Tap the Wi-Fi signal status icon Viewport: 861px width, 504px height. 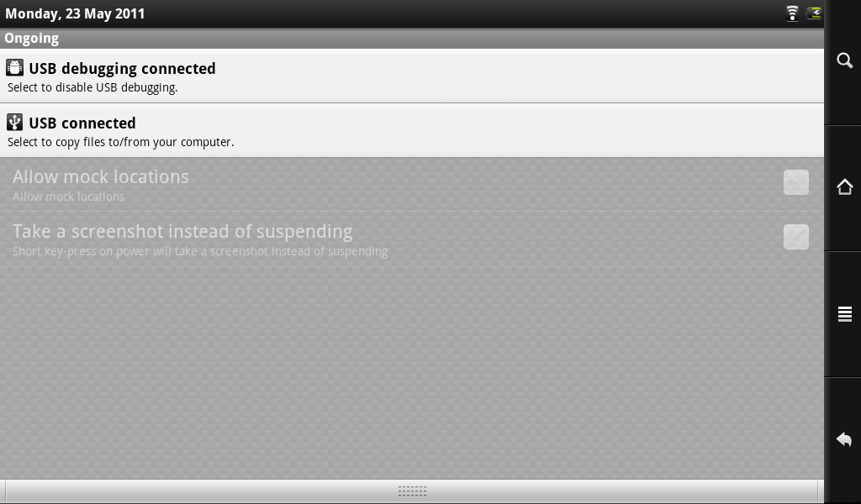792,13
